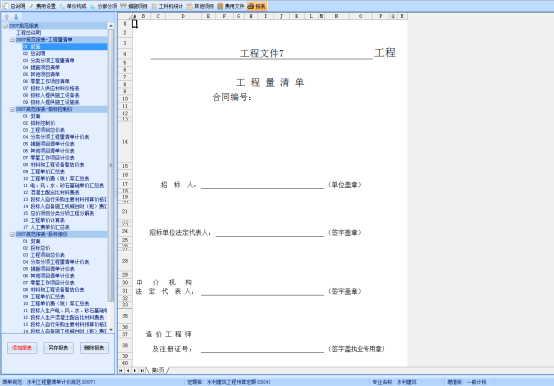Open 费率设置 from the top toolbar
Screen dimensions: 554x386
click(42, 6)
